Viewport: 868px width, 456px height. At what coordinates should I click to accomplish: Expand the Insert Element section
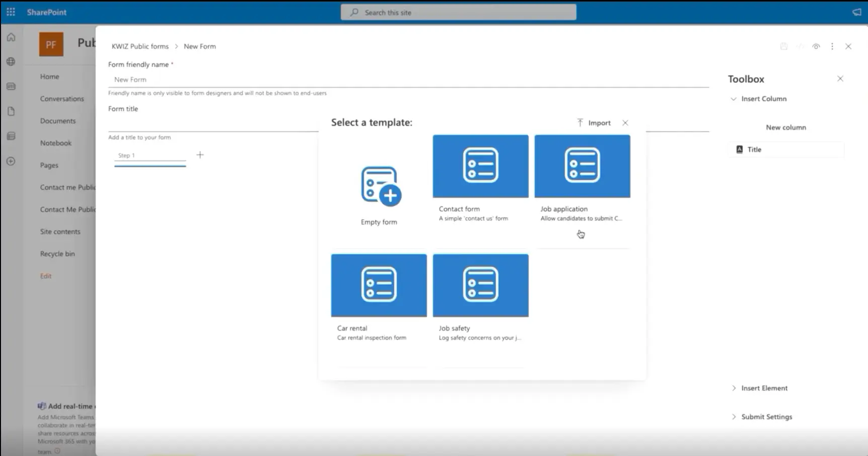click(734, 388)
